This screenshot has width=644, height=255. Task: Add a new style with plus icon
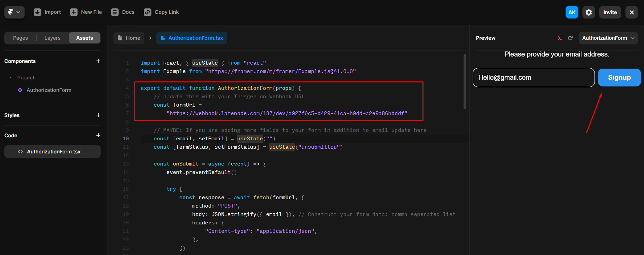(98, 115)
